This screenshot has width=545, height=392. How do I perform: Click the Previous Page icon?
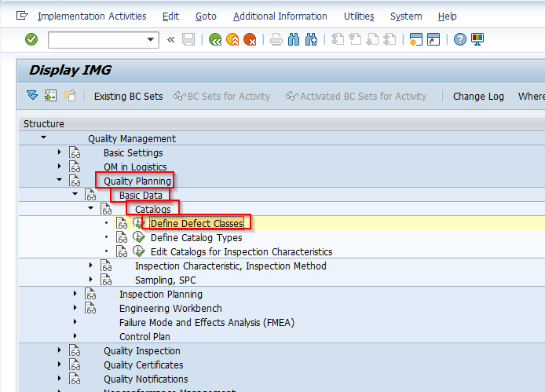click(355, 39)
